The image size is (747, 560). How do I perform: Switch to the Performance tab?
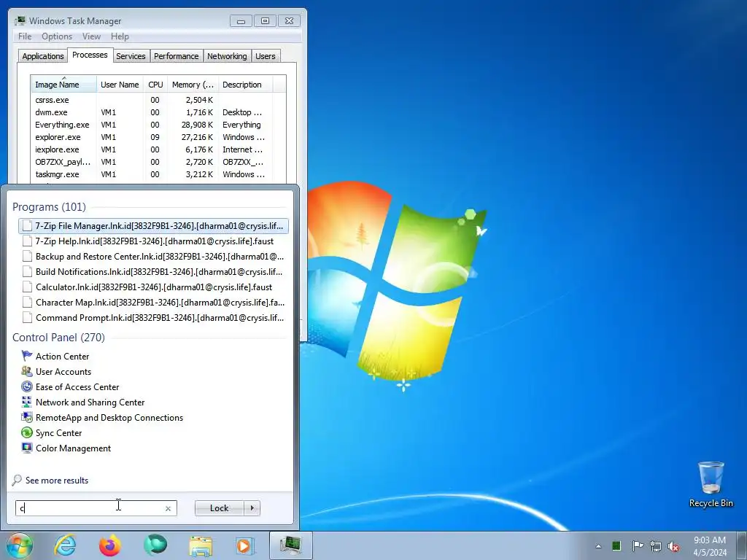[x=177, y=55]
